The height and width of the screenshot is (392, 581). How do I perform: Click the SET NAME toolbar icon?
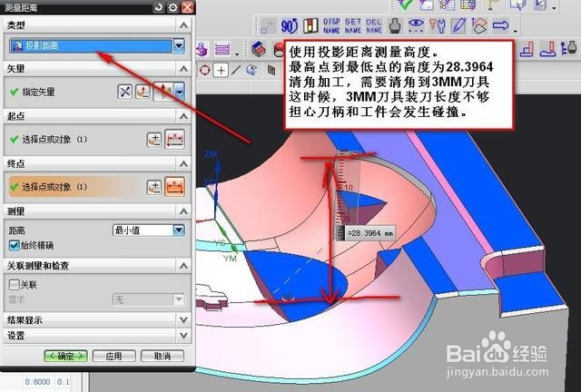click(x=353, y=25)
